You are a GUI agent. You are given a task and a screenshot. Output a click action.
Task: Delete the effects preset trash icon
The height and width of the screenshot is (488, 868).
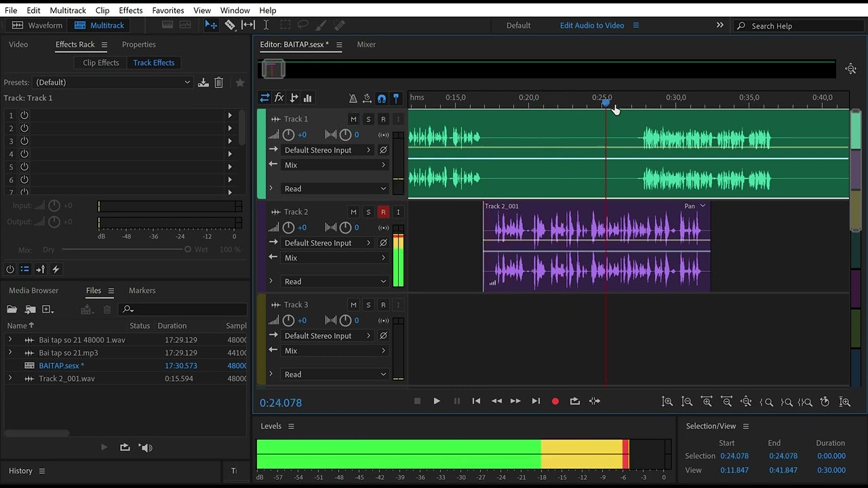point(218,83)
